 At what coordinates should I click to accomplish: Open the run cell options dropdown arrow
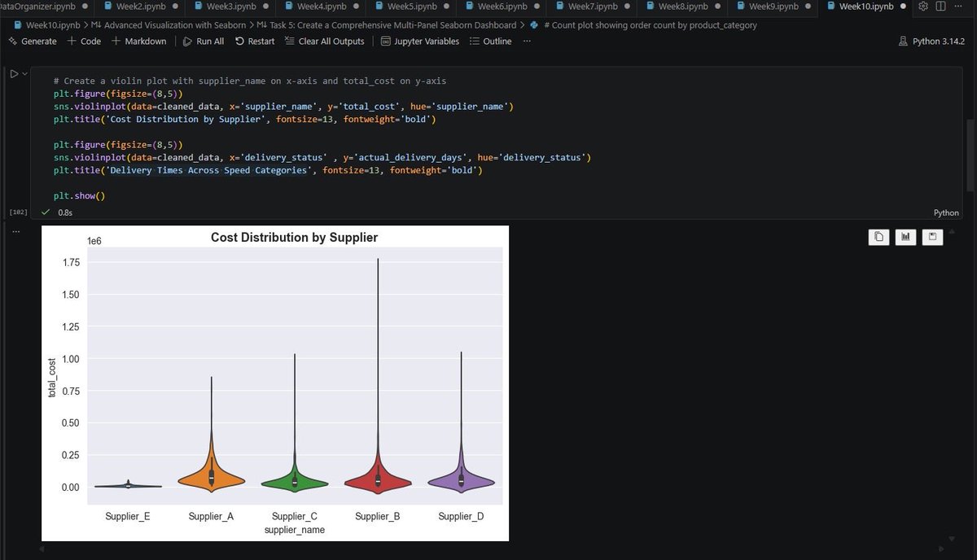point(24,74)
